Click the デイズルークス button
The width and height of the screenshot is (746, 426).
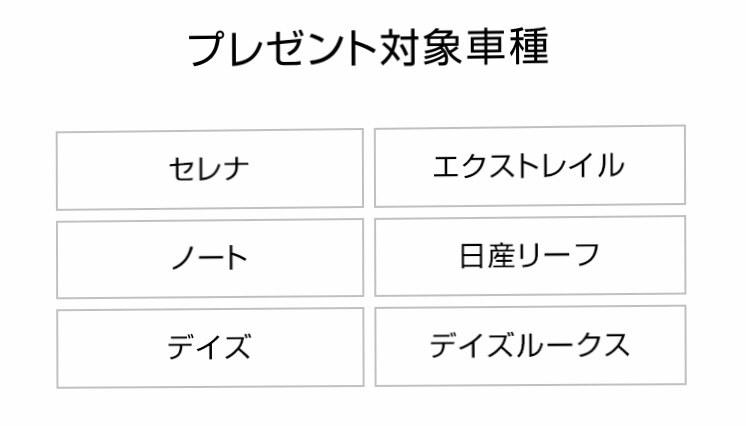(x=530, y=345)
